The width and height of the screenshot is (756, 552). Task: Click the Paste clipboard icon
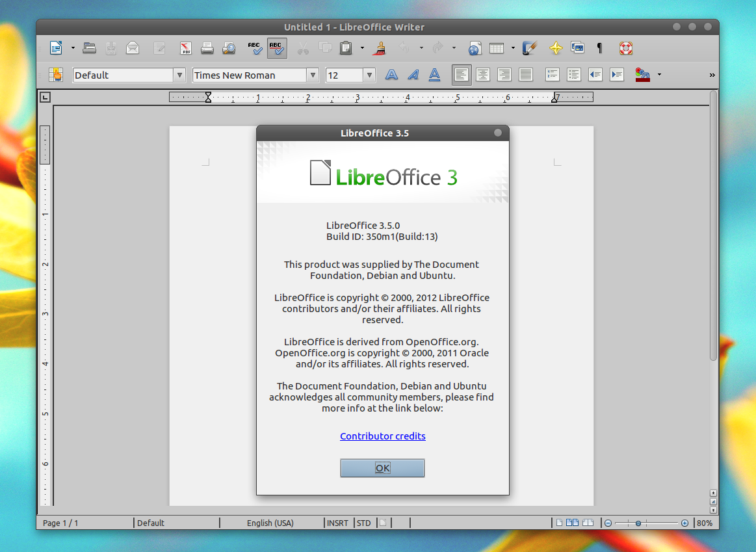[345, 47]
